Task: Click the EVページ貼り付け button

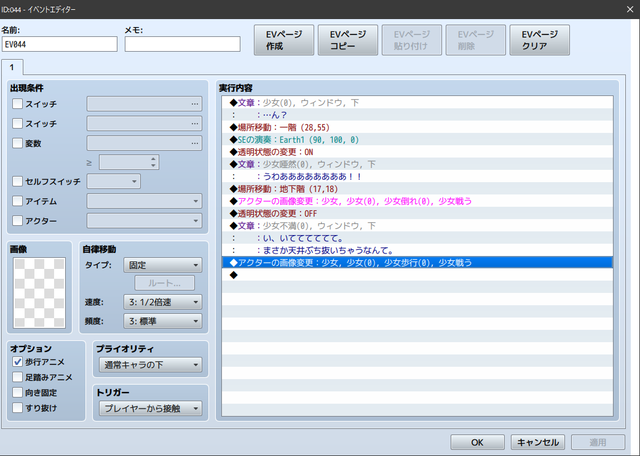Action: pos(411,40)
